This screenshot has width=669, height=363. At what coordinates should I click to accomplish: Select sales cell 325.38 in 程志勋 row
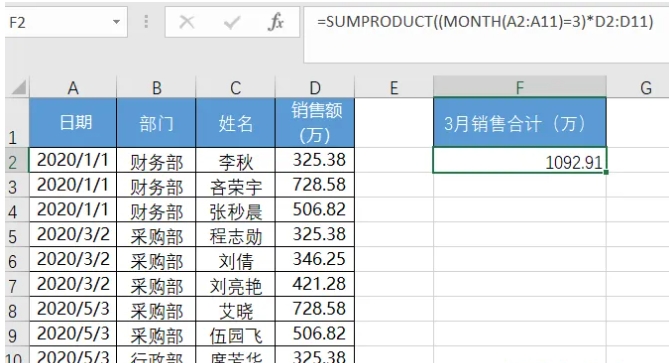click(x=315, y=235)
